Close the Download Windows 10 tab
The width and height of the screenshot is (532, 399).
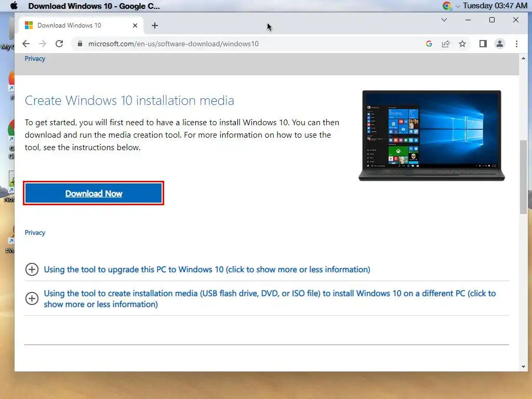[x=135, y=25]
